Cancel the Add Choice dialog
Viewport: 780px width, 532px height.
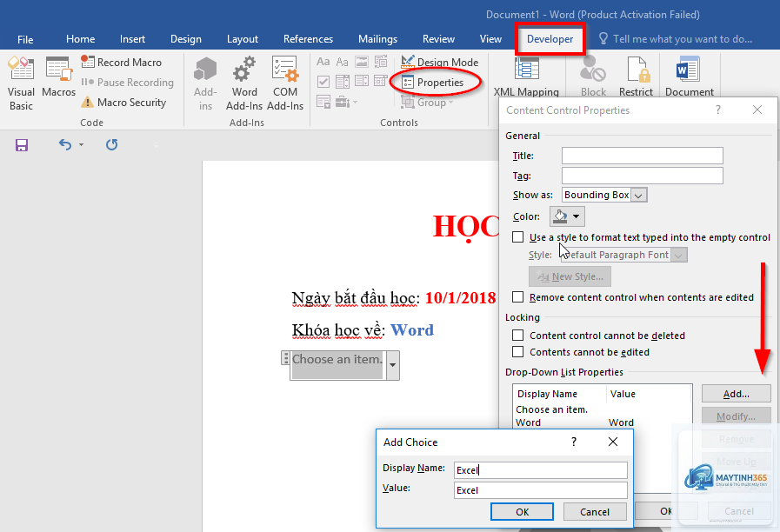tap(595, 512)
